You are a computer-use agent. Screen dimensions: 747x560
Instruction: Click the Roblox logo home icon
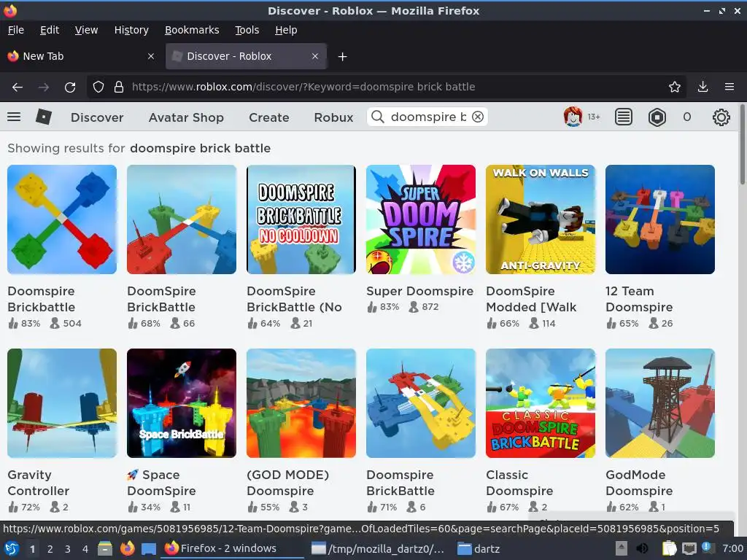(x=43, y=117)
